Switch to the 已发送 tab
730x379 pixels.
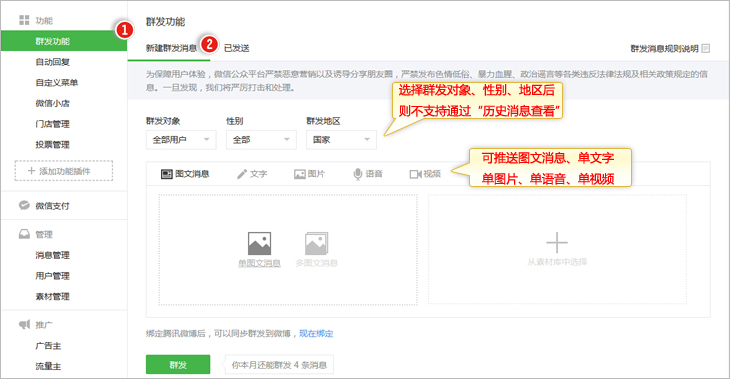point(237,48)
